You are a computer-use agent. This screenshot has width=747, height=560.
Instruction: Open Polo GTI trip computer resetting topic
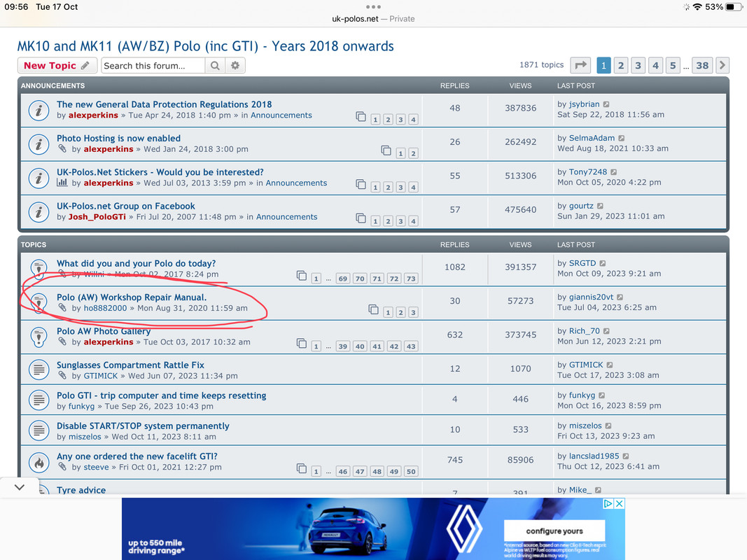click(162, 395)
